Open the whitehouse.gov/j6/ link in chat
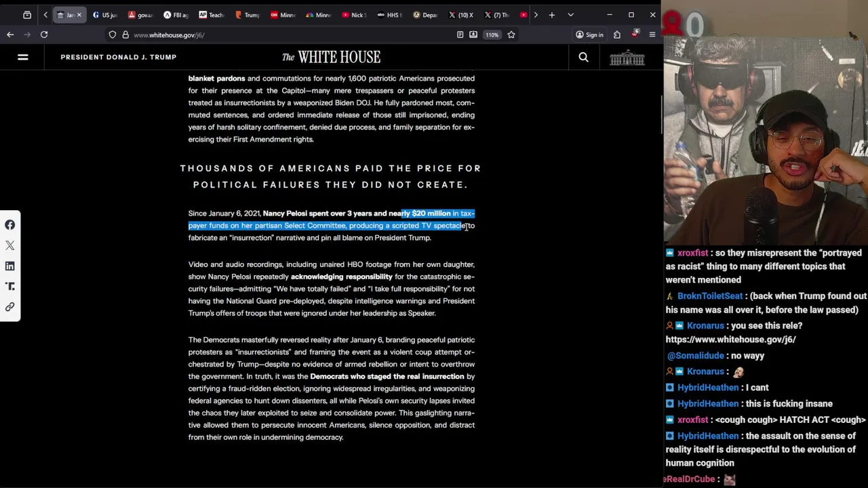This screenshot has width=868, height=488. tap(730, 339)
